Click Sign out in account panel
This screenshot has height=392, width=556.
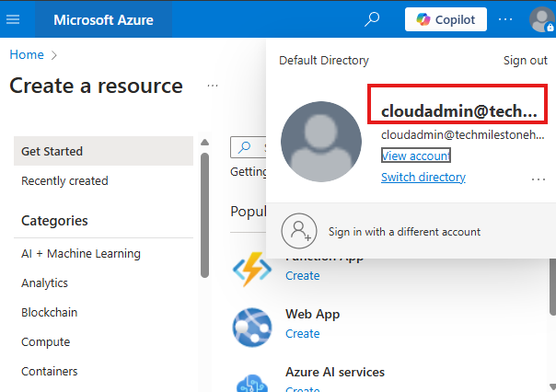(525, 60)
